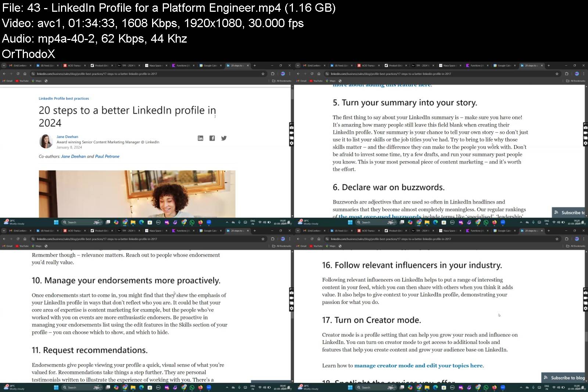
Task: Open new tab plus button in top-left frame
Action: (x=255, y=66)
